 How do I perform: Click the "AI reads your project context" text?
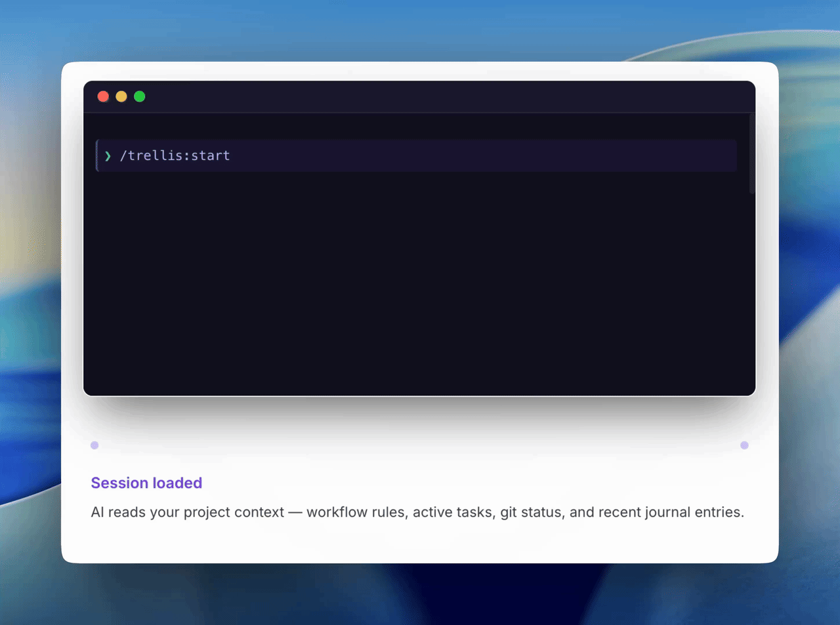[x=187, y=512]
